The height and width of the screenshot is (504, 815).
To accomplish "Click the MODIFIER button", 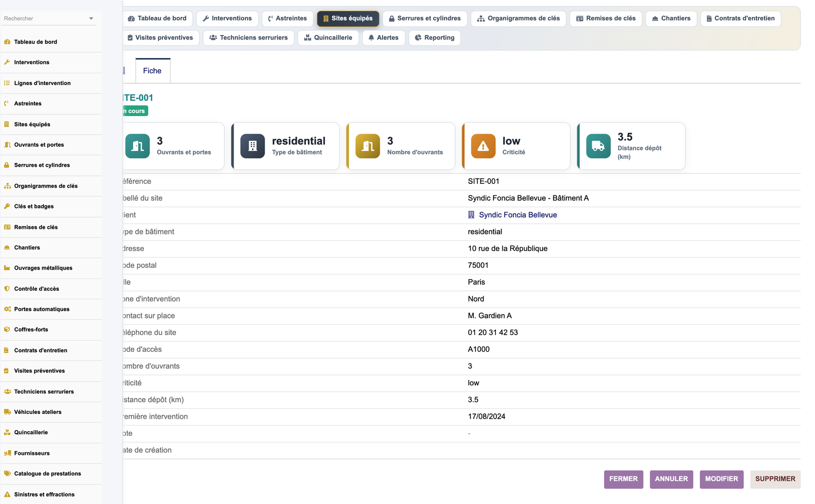I will (721, 479).
